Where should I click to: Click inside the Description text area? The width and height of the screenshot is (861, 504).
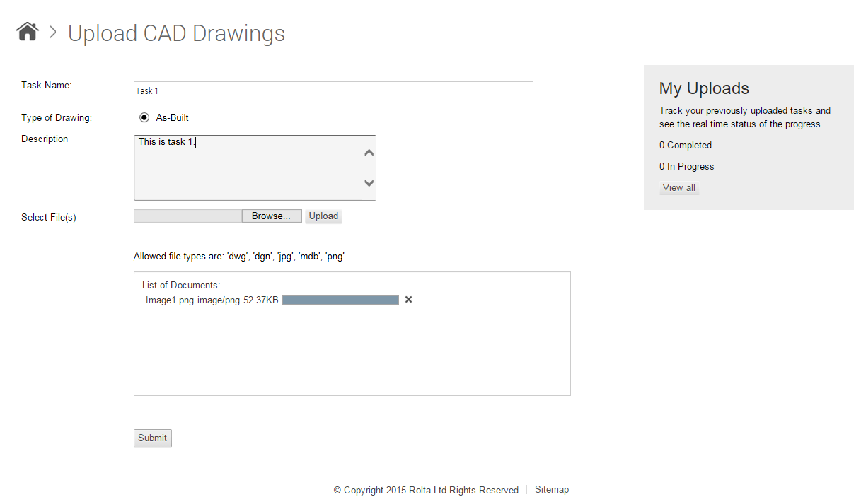248,168
